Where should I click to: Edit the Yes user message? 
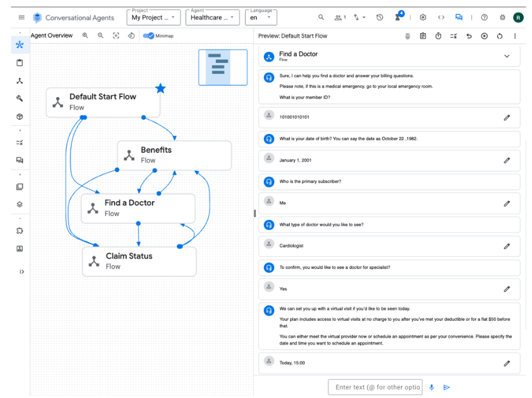(507, 289)
